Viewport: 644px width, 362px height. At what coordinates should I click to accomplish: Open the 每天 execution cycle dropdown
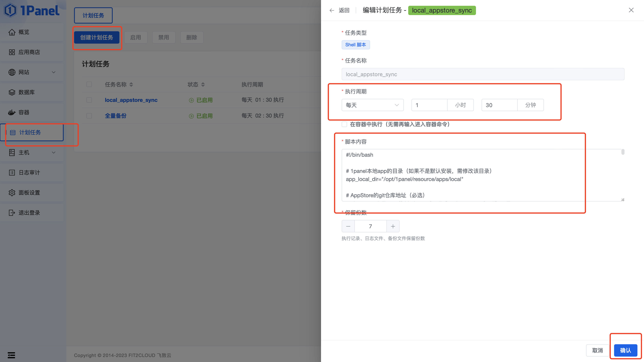(372, 105)
